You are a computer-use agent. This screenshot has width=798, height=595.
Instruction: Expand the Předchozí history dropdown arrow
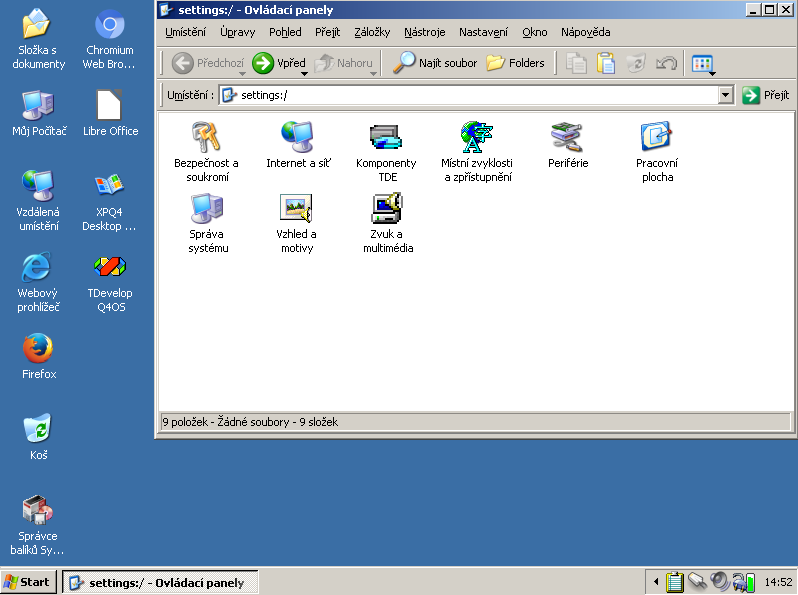(x=242, y=74)
